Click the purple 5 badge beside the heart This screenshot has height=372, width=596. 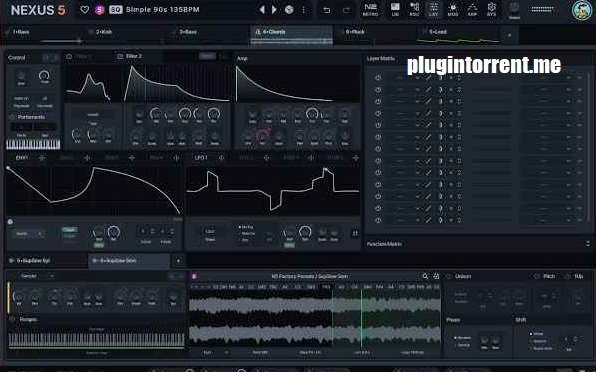tap(100, 9)
